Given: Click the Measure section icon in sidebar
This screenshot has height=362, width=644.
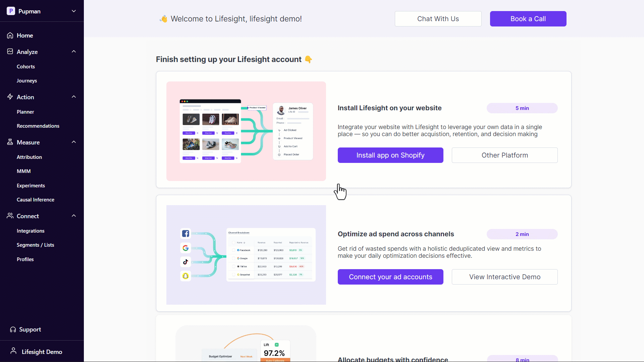Looking at the screenshot, I should (x=10, y=142).
